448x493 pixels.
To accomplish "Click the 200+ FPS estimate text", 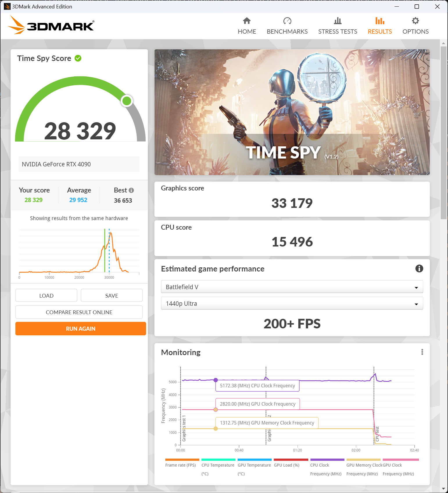I will 292,324.
